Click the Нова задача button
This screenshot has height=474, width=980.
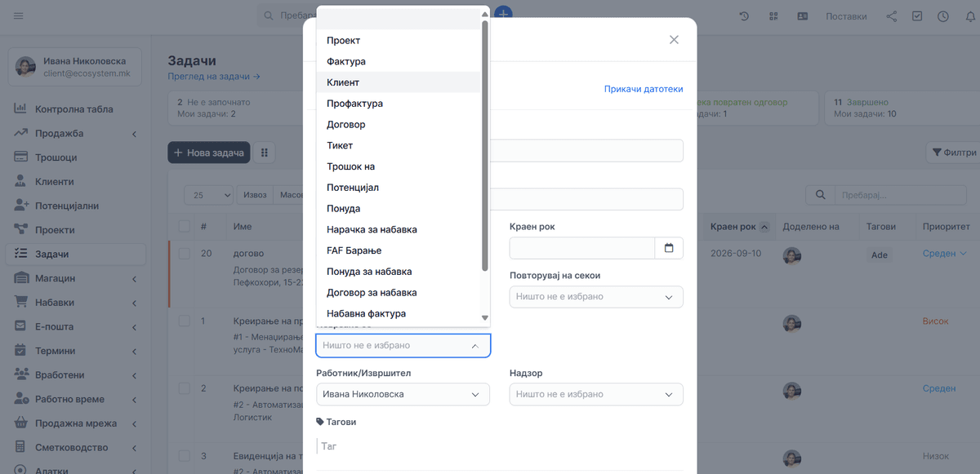click(x=208, y=153)
